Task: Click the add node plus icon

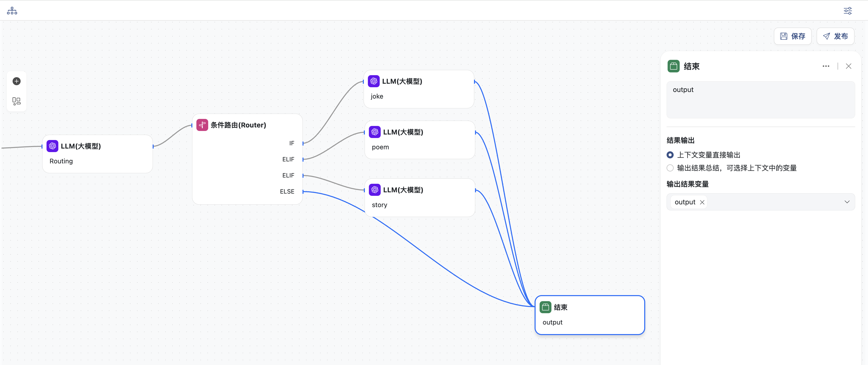Action: tap(17, 81)
